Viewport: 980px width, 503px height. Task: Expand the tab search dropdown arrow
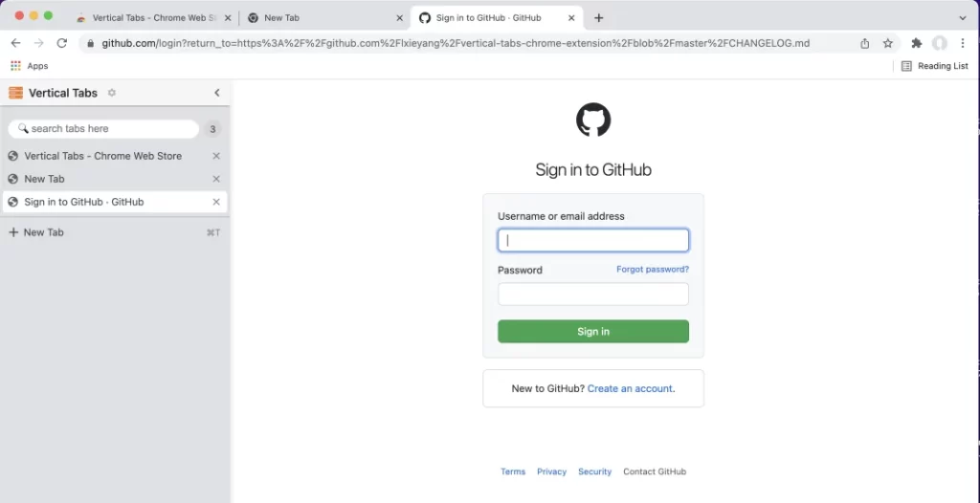(963, 18)
